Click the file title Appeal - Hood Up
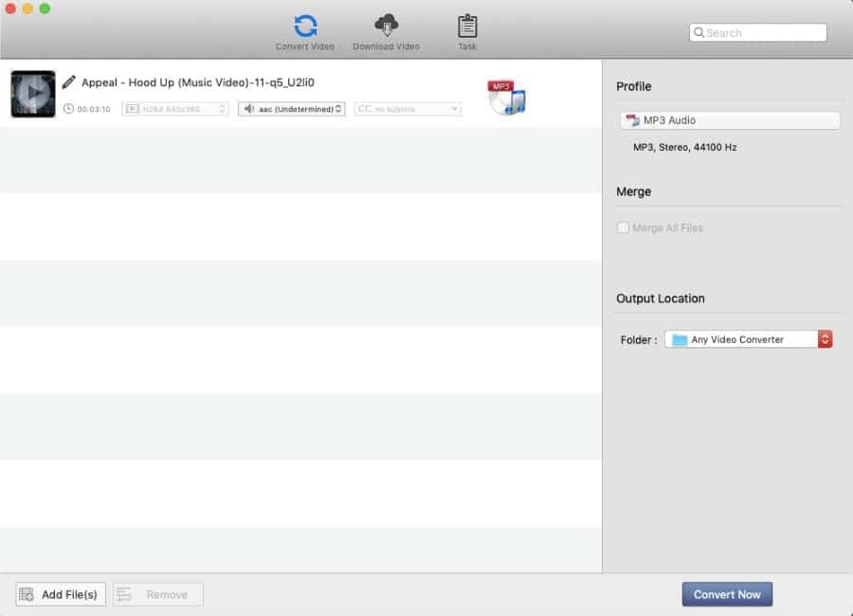 [198, 82]
